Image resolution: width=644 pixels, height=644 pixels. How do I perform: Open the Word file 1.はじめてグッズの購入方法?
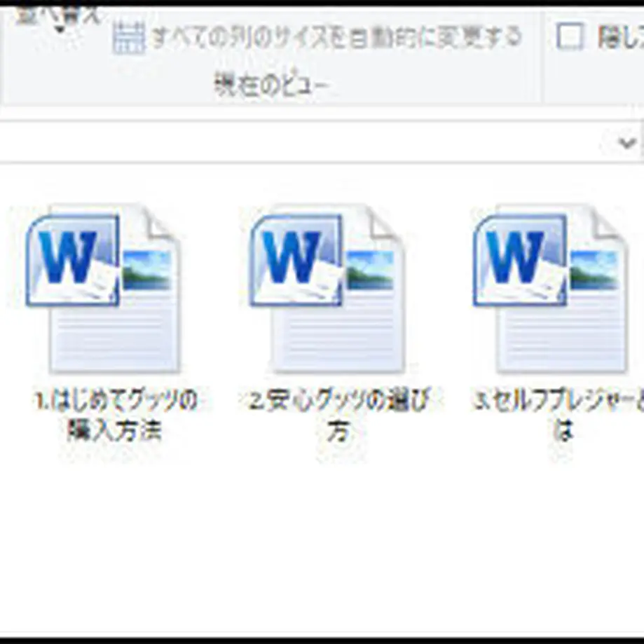click(x=104, y=288)
